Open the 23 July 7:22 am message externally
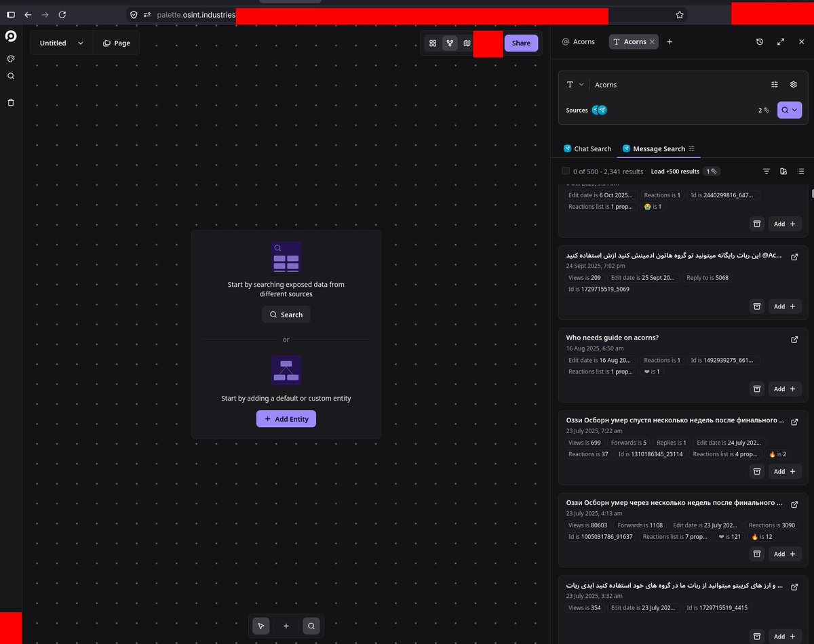Screen dimensions: 814x644 [794, 422]
